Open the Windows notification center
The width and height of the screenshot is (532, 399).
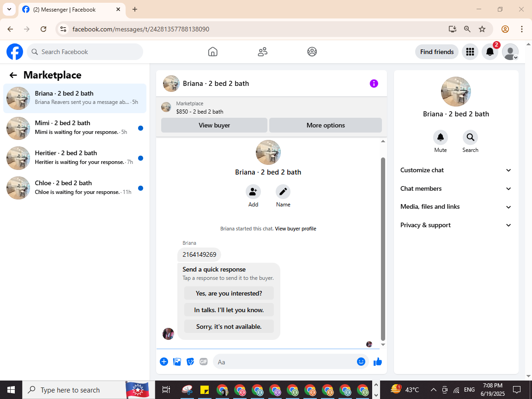[517, 390]
